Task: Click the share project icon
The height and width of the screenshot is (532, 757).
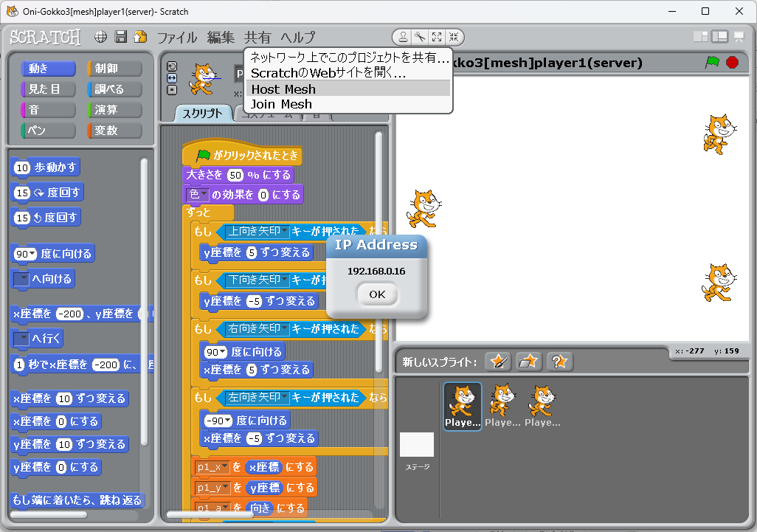Action: pos(140,37)
